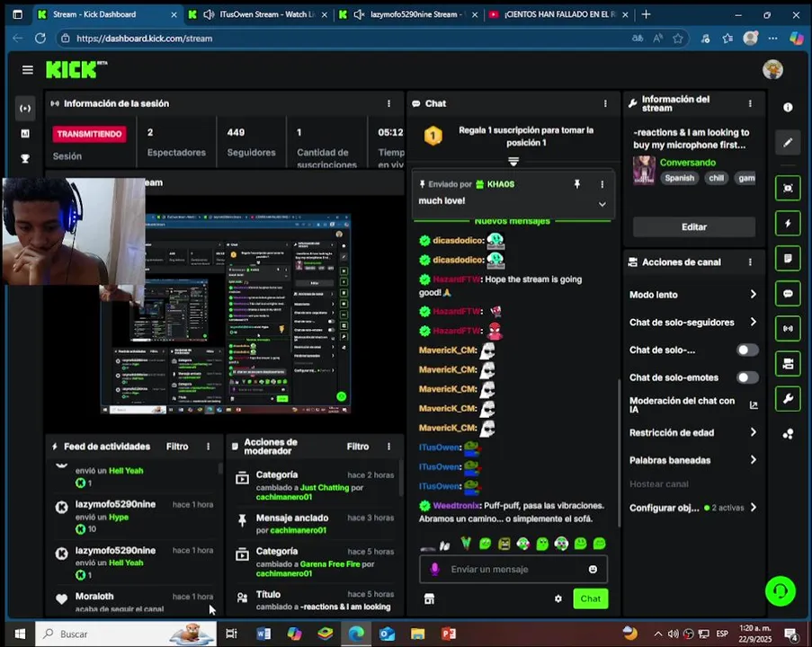Open Filtro in Acciones de moderador
812x647 pixels.
[x=358, y=447]
